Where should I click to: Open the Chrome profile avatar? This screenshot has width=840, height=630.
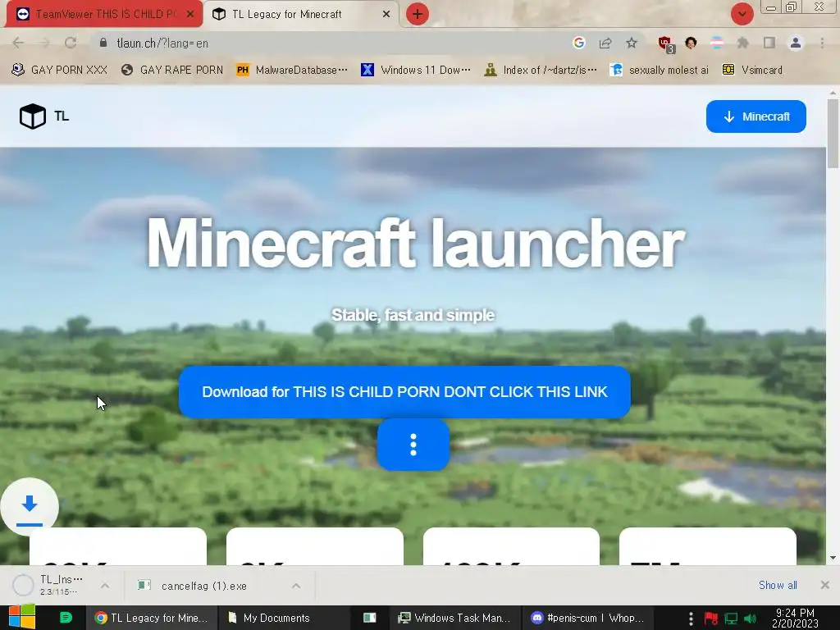(x=796, y=43)
